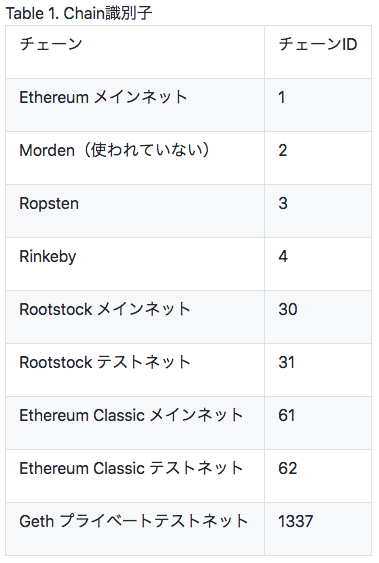379x563 pixels.
Task: Click chain ID value 30
Action: click(x=288, y=309)
